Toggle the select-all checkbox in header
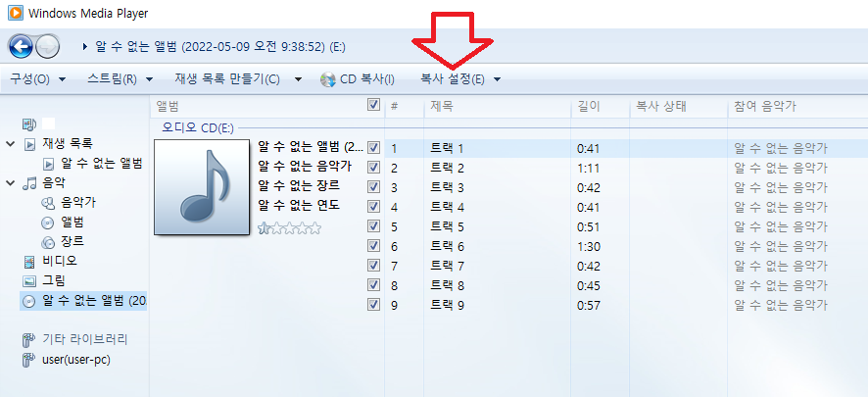Viewport: 868px width, 397px height. [373, 105]
